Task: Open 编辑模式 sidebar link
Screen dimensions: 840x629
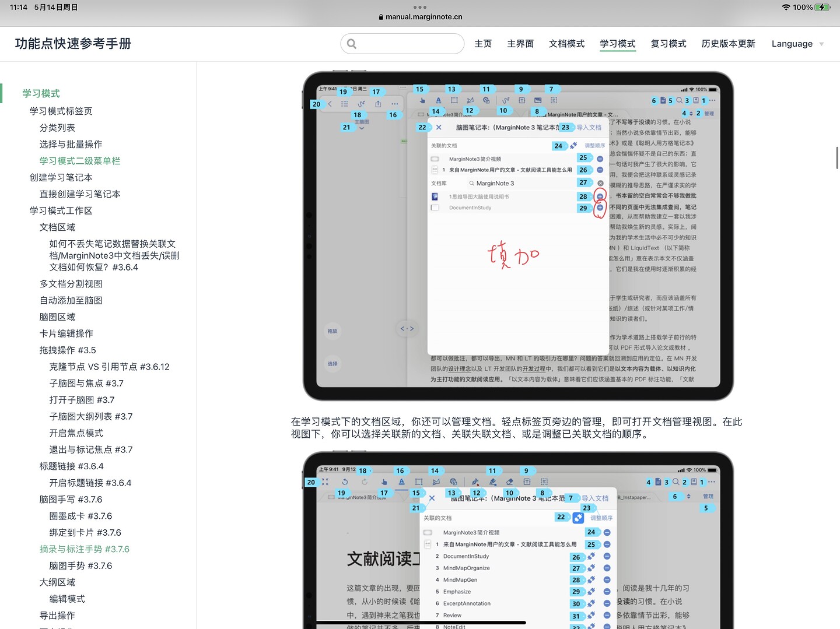Action: click(67, 599)
